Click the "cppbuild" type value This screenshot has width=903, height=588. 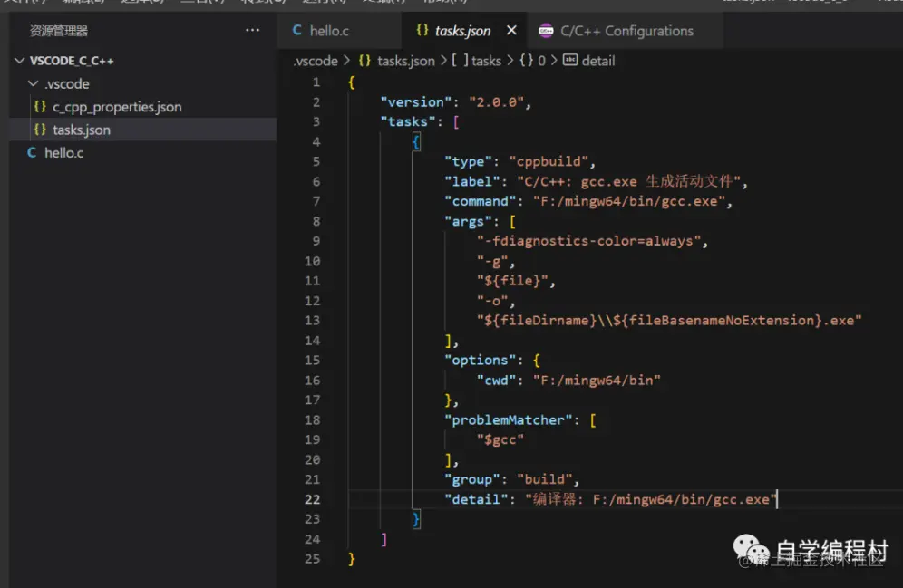point(549,161)
